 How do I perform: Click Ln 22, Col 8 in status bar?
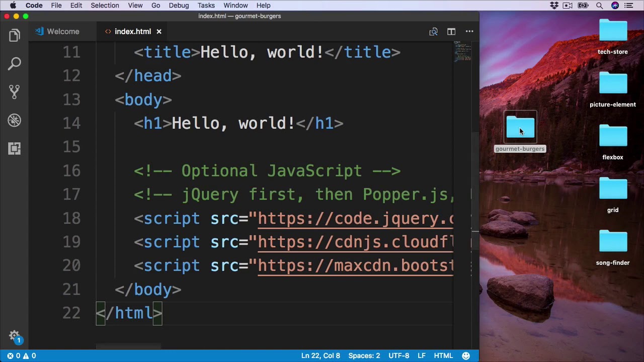pos(320,355)
